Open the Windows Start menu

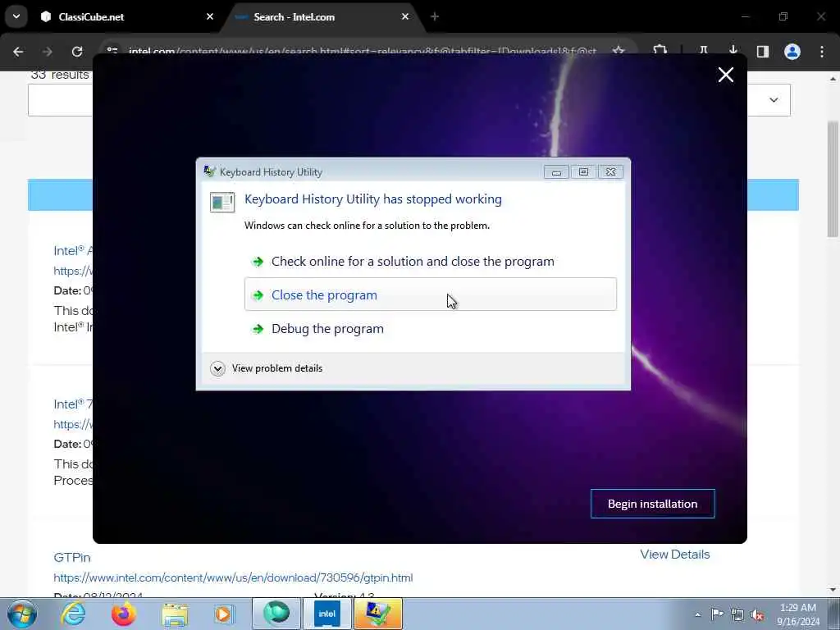tap(22, 614)
